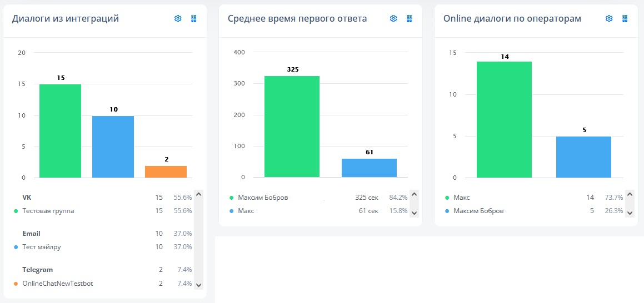Toggle green legend dot for Тестовая группа
This screenshot has width=644, height=303.
click(16, 211)
